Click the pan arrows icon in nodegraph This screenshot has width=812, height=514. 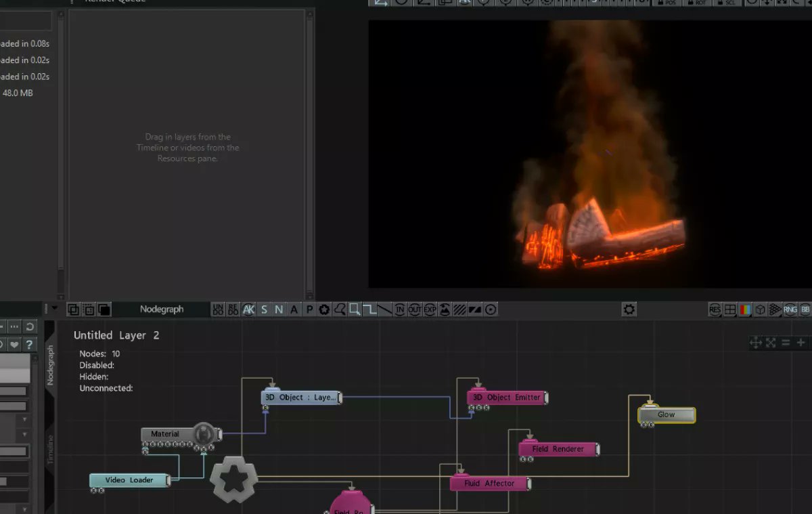756,343
